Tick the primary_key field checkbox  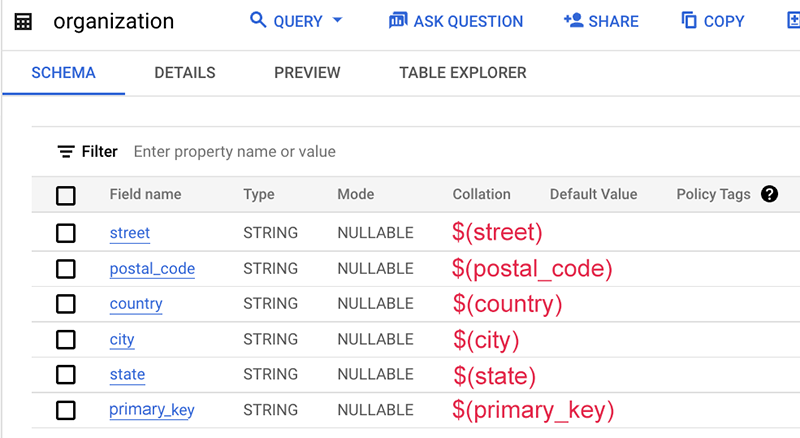66,410
